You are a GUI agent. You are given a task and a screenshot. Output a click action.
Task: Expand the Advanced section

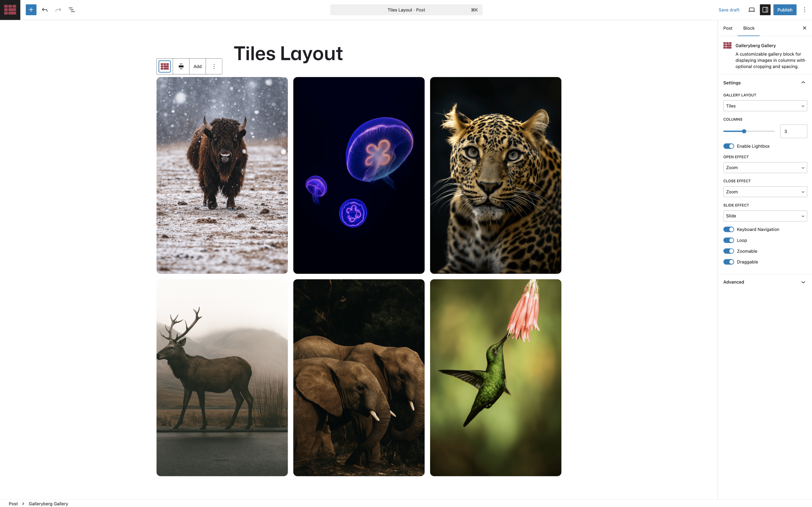tap(765, 282)
